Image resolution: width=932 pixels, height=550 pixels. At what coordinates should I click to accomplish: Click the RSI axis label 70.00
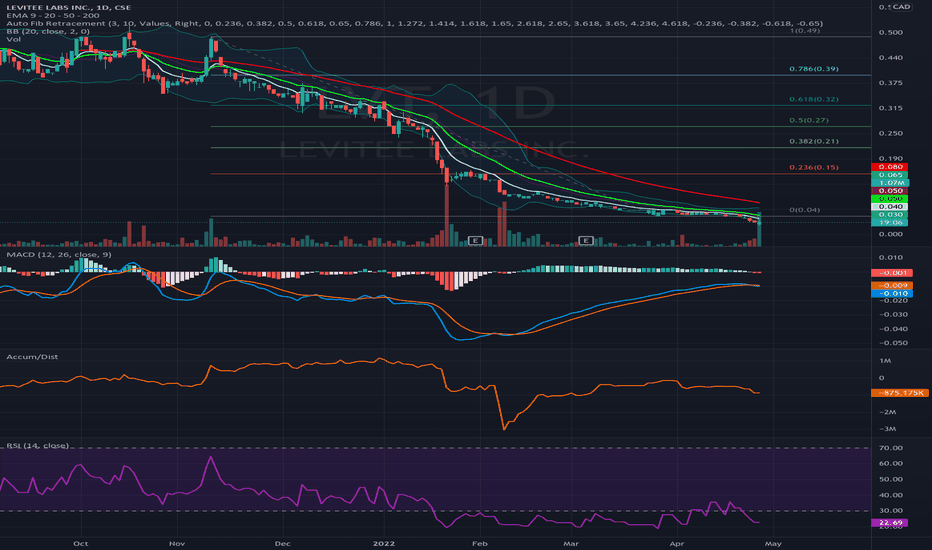click(x=890, y=448)
